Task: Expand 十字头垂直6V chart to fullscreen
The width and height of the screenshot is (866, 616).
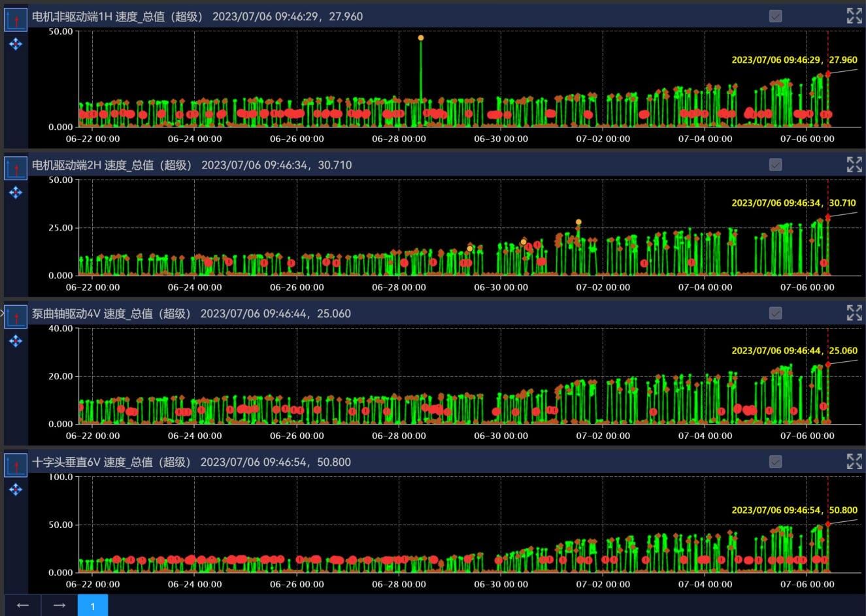Action: pyautogui.click(x=854, y=461)
